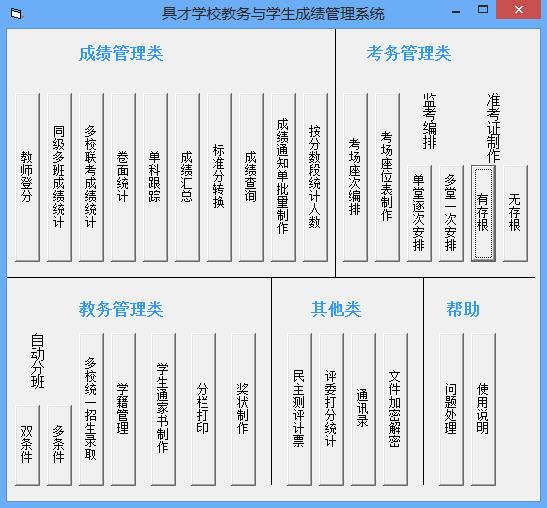547x508 pixels.
Task: Open 双条件 auto class division
Action: (x=28, y=445)
